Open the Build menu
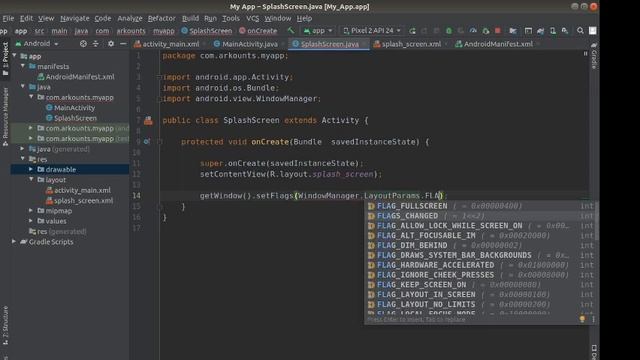The width and height of the screenshot is (640, 360). [190, 18]
